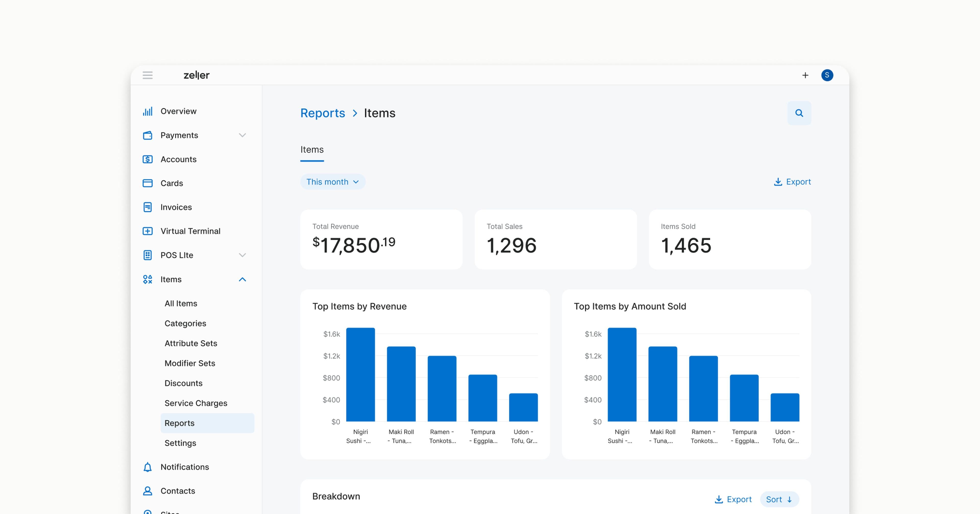Click the Sort down-arrow icon
This screenshot has width=980, height=514.
coord(789,499)
